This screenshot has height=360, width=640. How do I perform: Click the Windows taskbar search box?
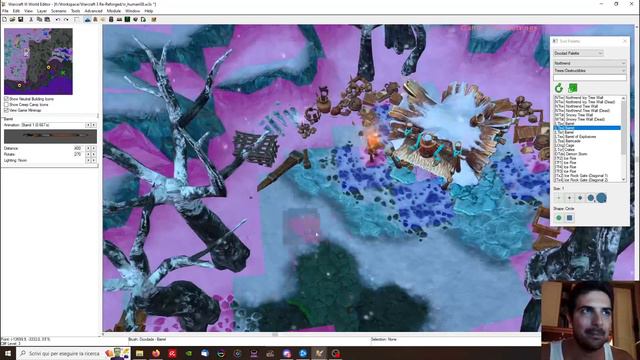click(73, 353)
